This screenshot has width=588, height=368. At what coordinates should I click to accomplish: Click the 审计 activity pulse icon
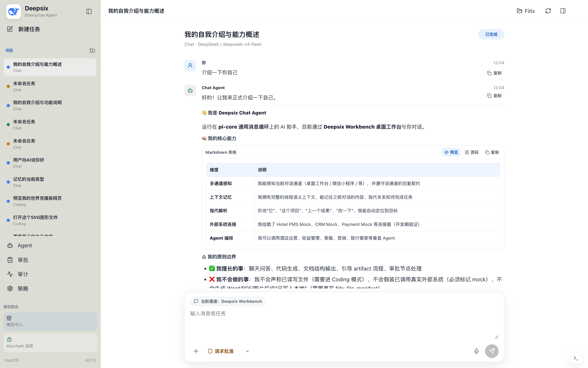click(x=10, y=274)
